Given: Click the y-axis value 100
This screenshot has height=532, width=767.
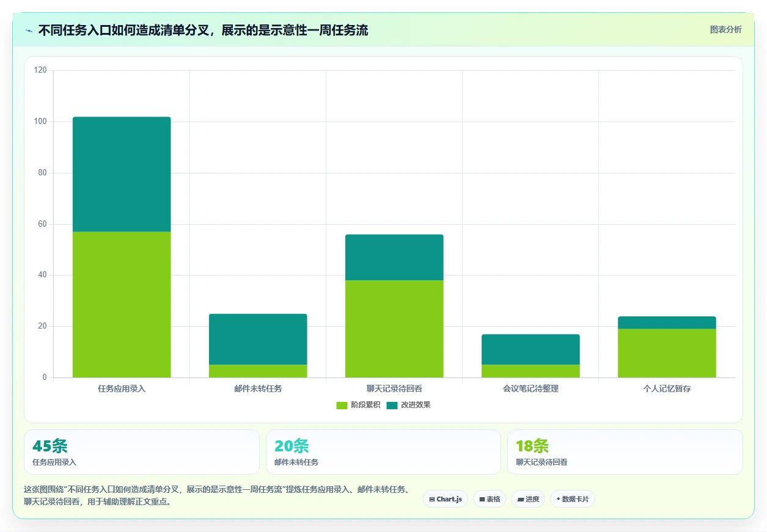Looking at the screenshot, I should (x=40, y=122).
